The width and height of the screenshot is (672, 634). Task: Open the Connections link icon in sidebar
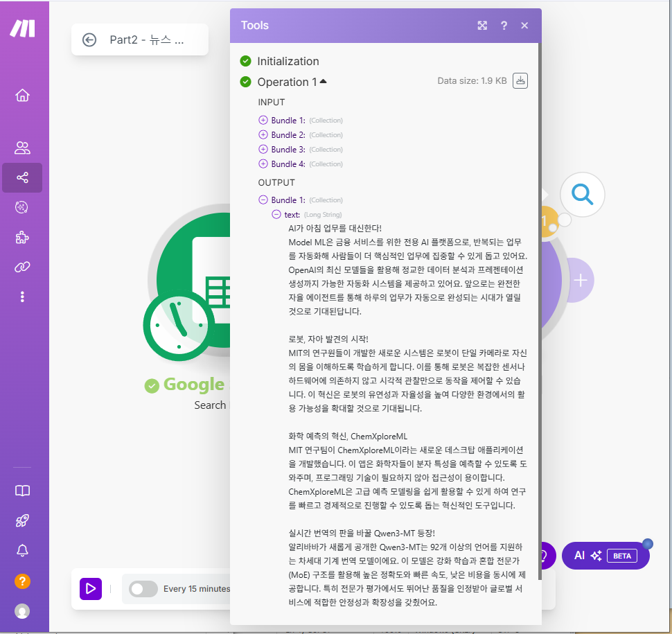[x=22, y=267]
